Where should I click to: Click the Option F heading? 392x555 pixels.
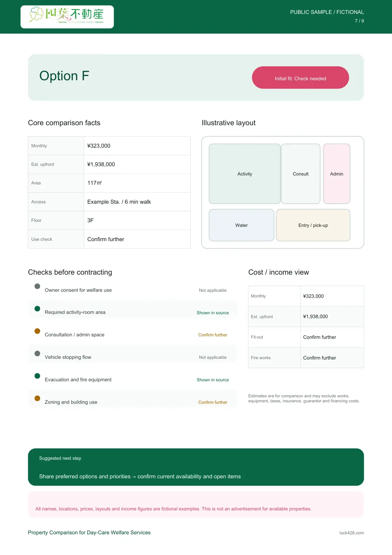(64, 76)
